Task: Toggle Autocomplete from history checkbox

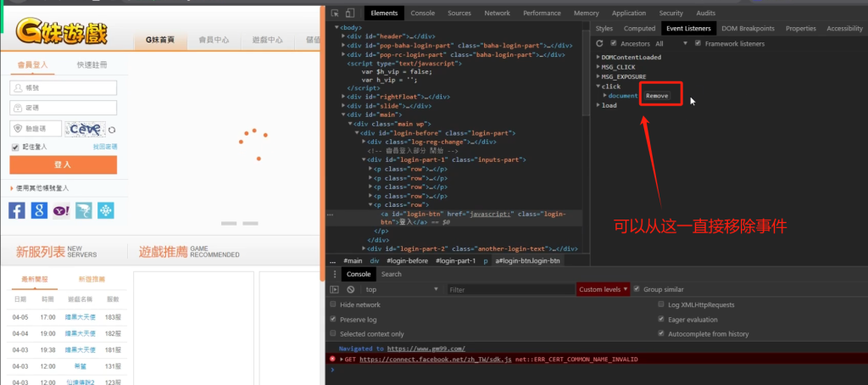Action: click(661, 334)
